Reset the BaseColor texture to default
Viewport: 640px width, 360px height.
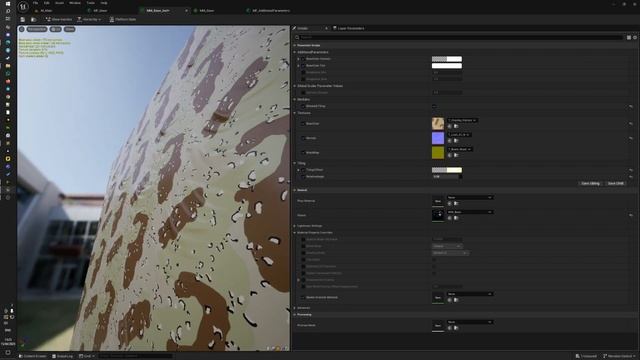click(x=631, y=123)
